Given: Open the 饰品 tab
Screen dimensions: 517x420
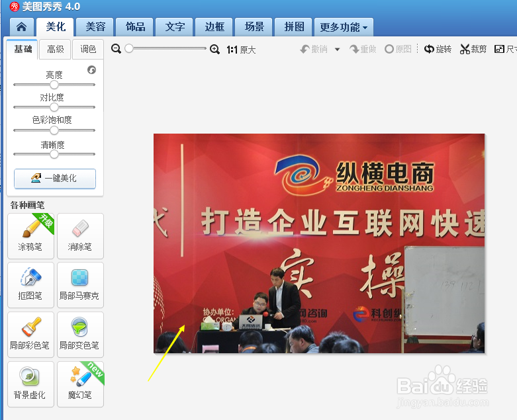Looking at the screenshot, I should pyautogui.click(x=135, y=26).
